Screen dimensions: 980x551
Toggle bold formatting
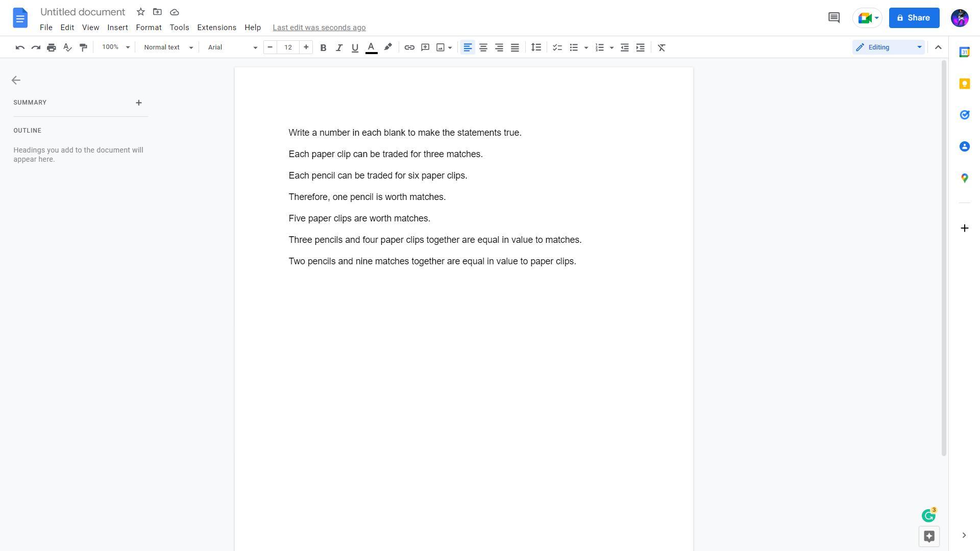(323, 47)
